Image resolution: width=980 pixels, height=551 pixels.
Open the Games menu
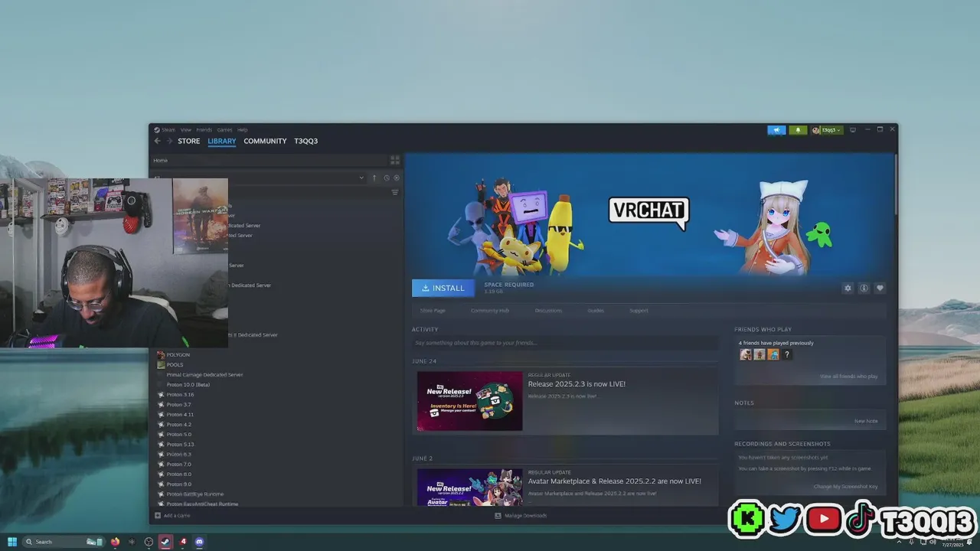224,130
